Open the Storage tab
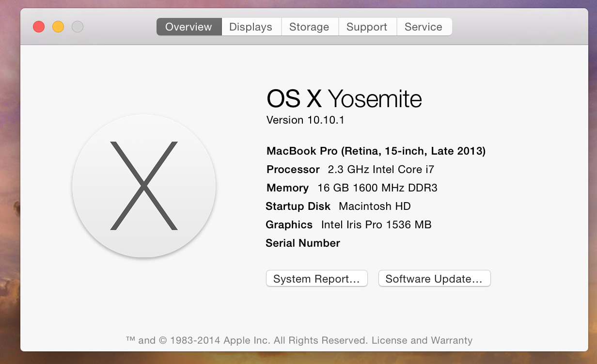 pyautogui.click(x=309, y=27)
